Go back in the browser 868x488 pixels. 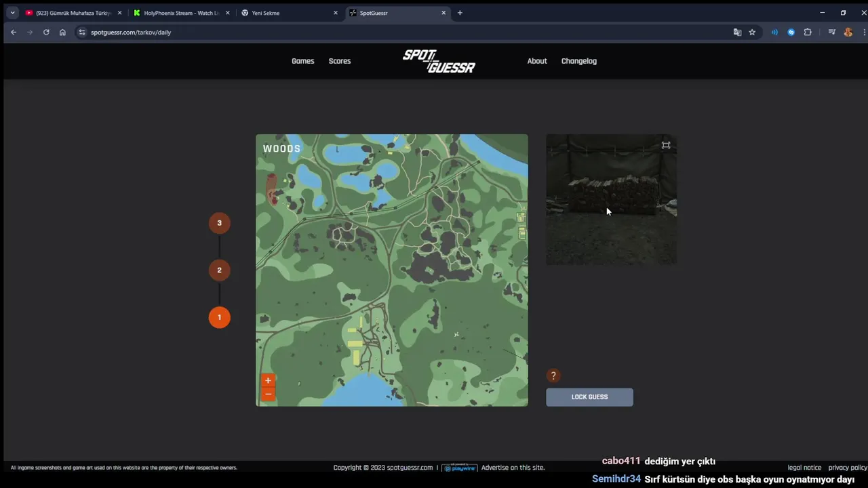coord(13,32)
